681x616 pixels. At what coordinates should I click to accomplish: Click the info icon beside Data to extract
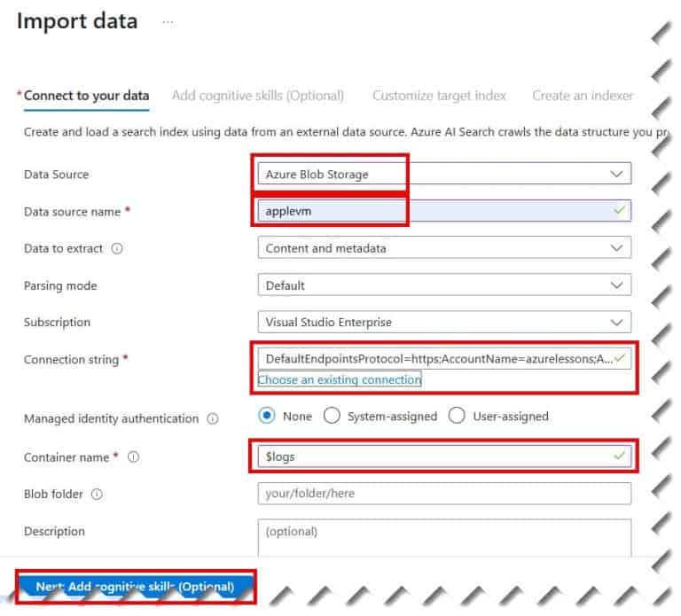[117, 249]
